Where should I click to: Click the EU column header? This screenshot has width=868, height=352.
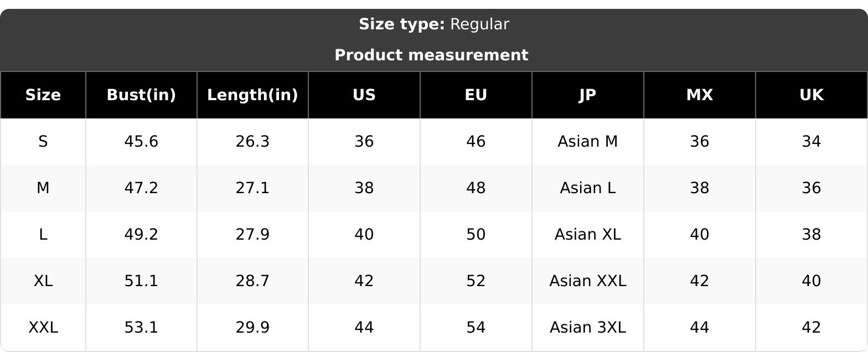coord(476,95)
